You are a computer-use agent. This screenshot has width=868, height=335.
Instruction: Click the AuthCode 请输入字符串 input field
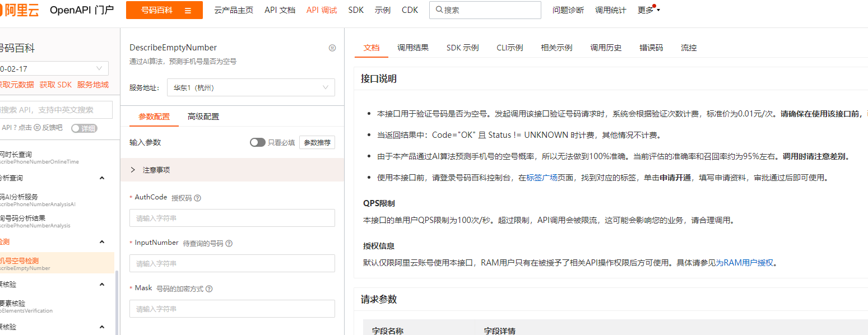click(x=232, y=218)
